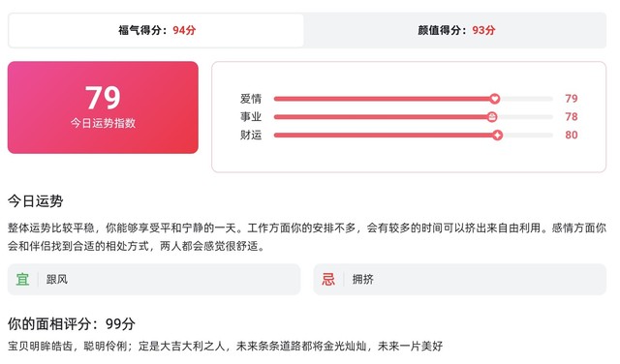Click the briefcase icon on 事业 slider
Viewport: 620px width, 364px height.
coord(492,116)
